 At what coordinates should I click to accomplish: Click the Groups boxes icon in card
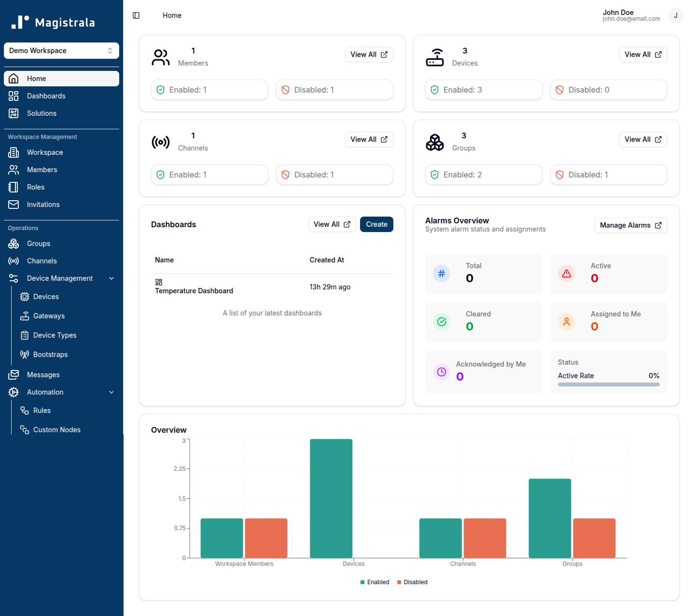(435, 142)
